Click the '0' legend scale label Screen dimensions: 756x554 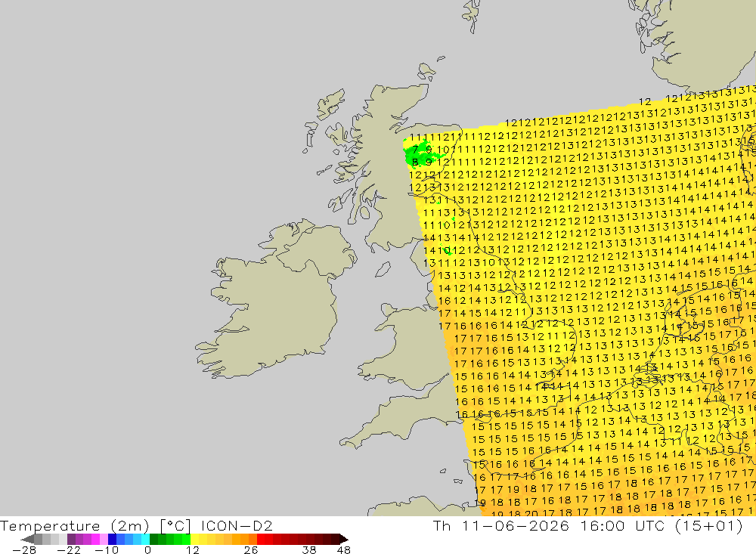[147, 549]
